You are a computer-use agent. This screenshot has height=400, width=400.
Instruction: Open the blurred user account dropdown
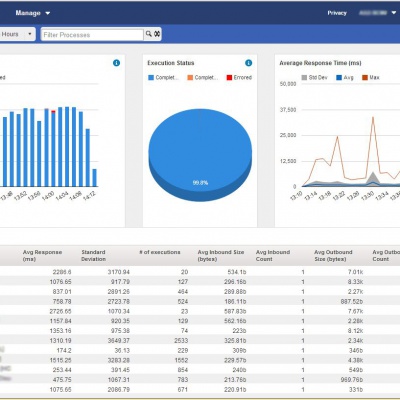[377, 13]
